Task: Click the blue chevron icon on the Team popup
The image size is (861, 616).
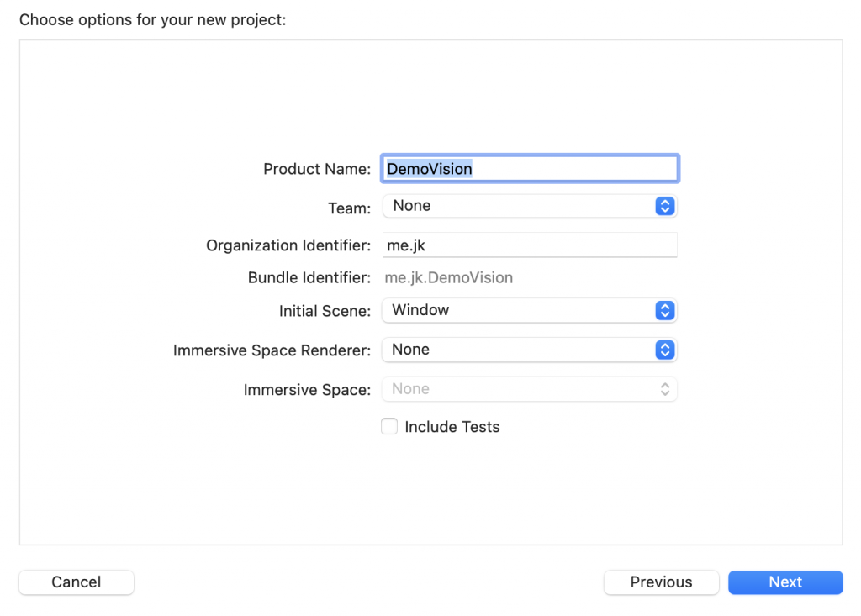Action: pos(664,206)
